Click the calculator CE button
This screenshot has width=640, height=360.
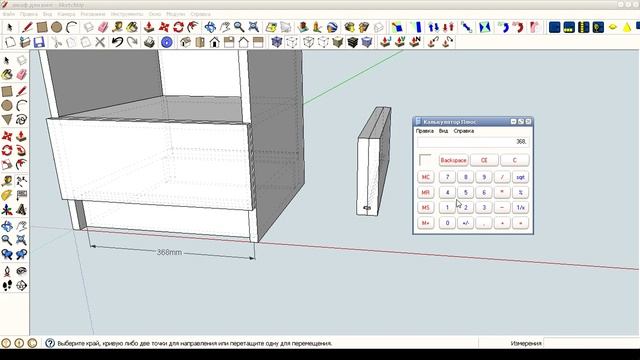[484, 160]
